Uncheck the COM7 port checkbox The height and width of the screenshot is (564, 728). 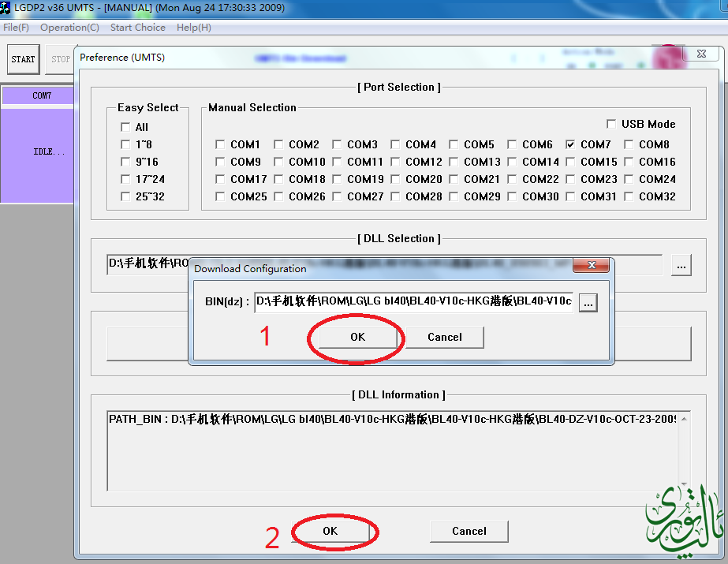coord(570,144)
